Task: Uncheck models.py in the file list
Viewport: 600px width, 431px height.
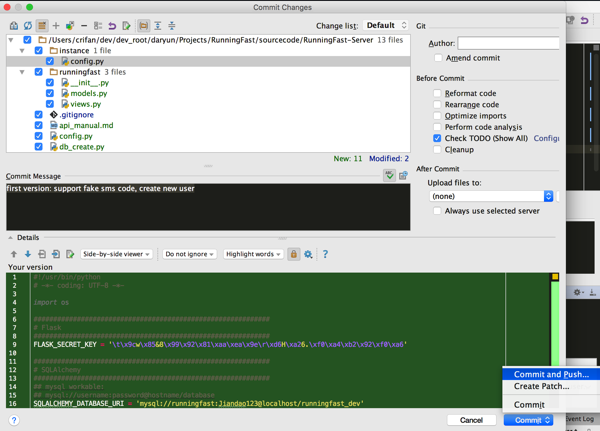Action: tap(50, 93)
